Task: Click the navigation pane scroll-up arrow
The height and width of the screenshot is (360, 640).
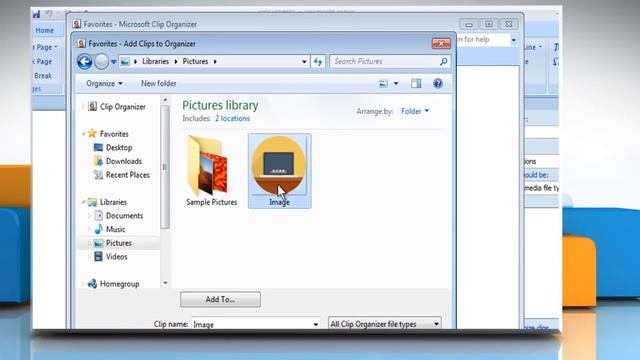Action: tap(165, 100)
